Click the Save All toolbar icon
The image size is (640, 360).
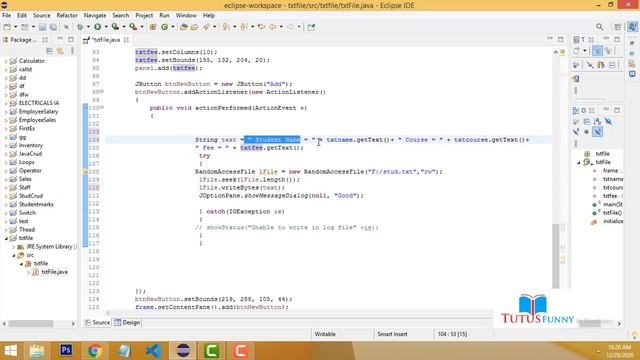(53, 27)
